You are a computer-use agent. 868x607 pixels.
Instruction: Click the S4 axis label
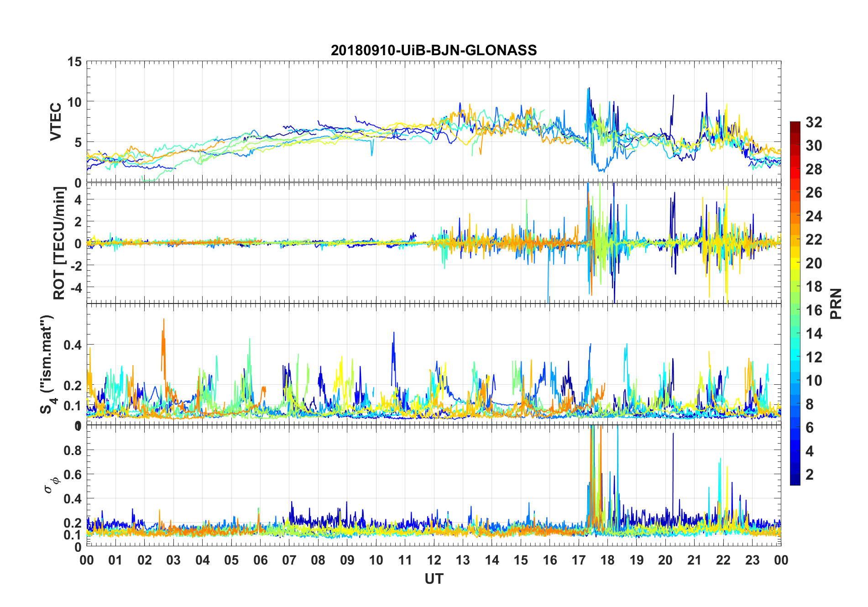[47, 364]
